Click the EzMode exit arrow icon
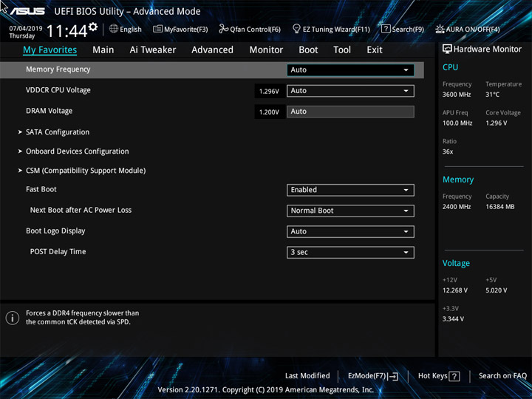Viewport: 532px width, 399px height. 393,376
